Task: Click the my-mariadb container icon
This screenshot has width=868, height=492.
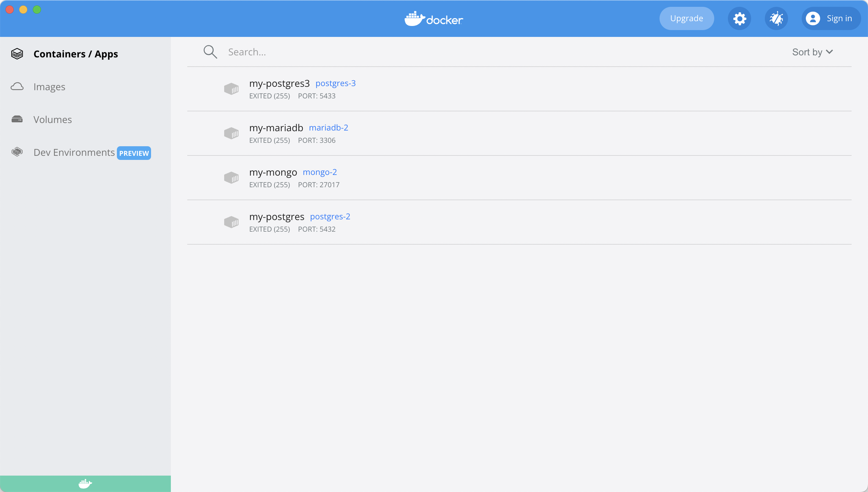Action: click(231, 133)
